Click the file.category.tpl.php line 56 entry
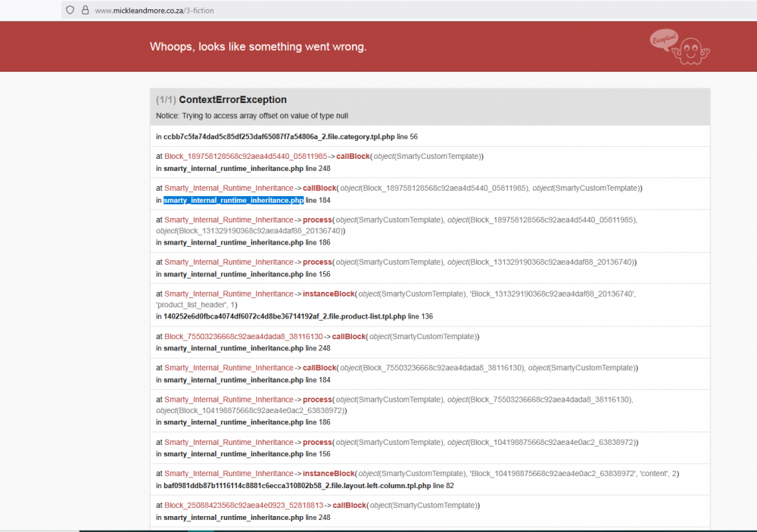The height and width of the screenshot is (532, 757). tap(287, 137)
